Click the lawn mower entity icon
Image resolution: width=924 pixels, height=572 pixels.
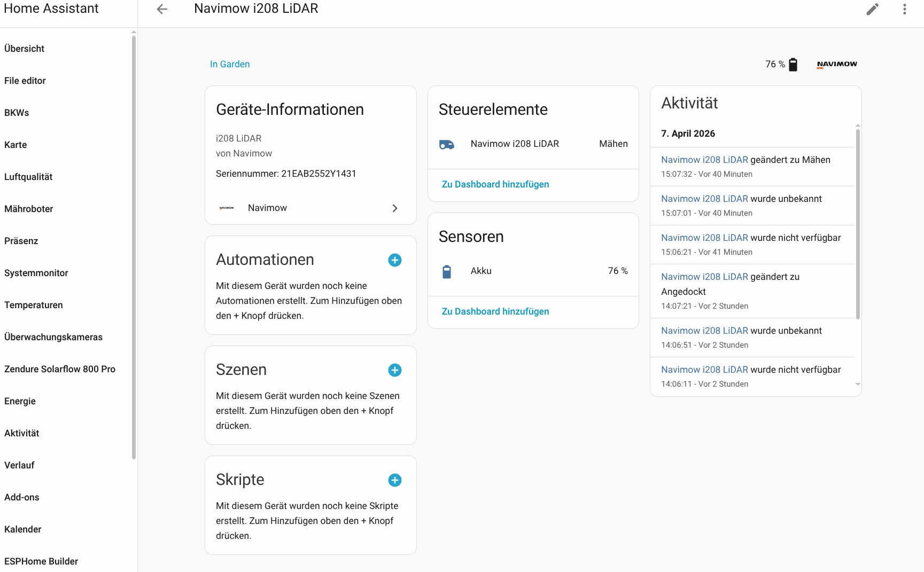447,144
